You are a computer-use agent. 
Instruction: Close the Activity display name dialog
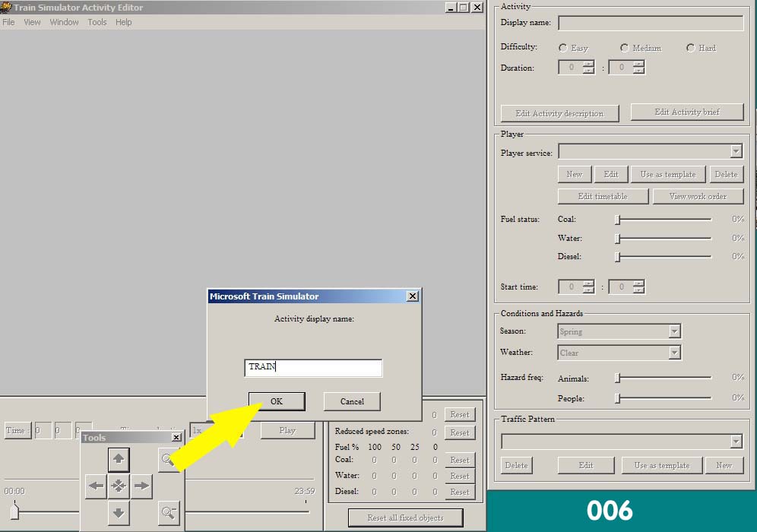click(412, 296)
